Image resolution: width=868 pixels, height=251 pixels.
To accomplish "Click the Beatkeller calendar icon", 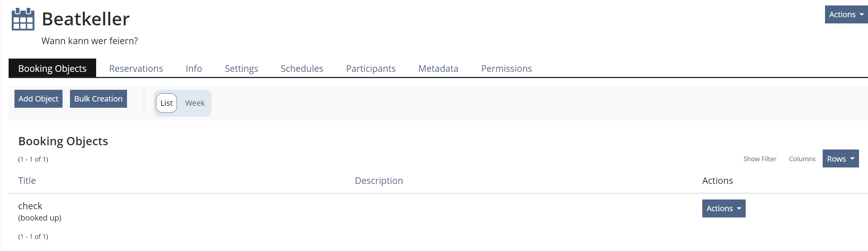I will click(23, 19).
